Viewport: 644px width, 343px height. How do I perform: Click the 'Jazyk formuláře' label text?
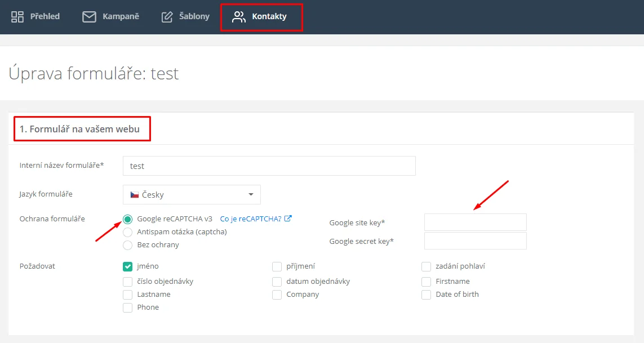pyautogui.click(x=46, y=194)
